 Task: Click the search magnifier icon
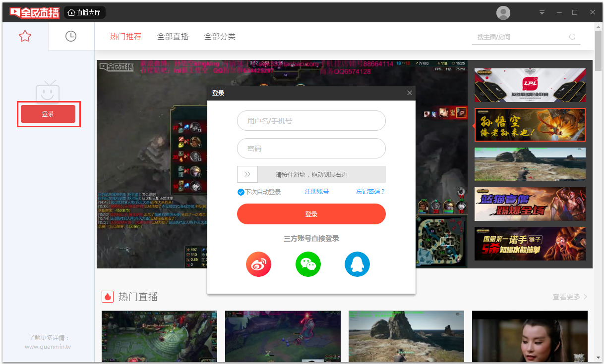tap(572, 37)
